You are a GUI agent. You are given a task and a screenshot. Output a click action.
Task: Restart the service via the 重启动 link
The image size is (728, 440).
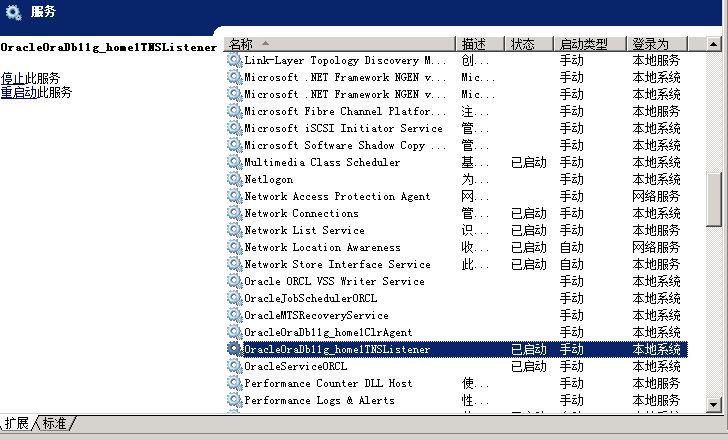pyautogui.click(x=19, y=92)
